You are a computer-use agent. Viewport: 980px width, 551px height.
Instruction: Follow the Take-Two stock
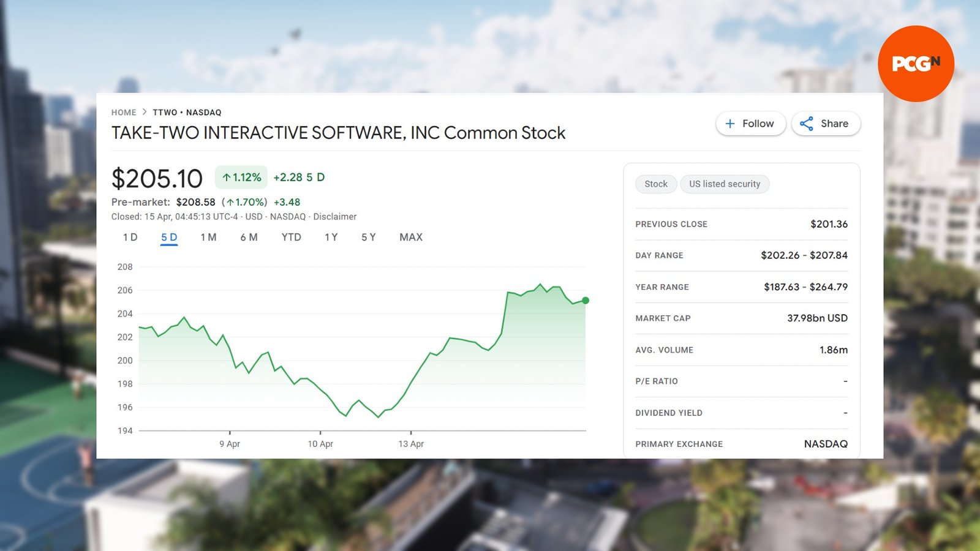[750, 124]
